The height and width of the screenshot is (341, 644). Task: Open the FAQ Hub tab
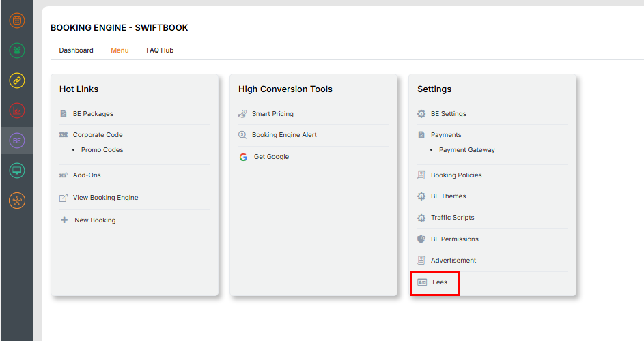point(160,50)
